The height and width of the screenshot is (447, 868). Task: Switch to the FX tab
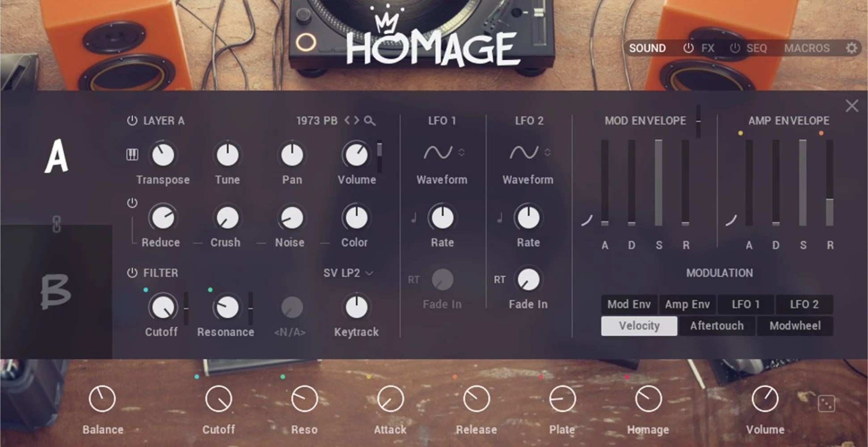coord(708,48)
